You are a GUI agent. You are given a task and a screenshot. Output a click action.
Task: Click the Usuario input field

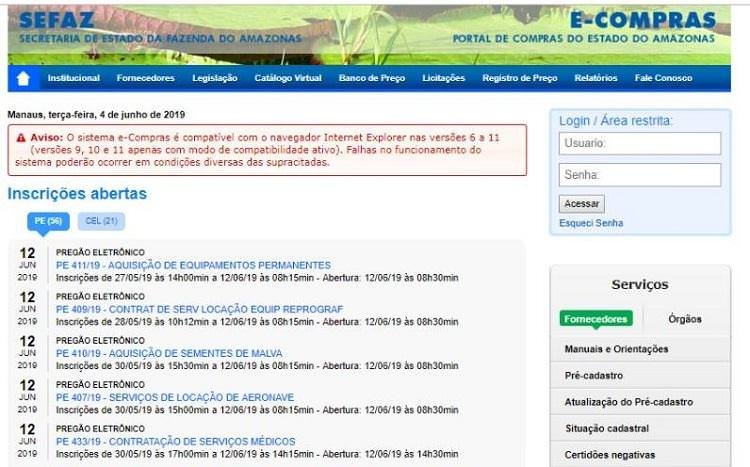pos(639,143)
